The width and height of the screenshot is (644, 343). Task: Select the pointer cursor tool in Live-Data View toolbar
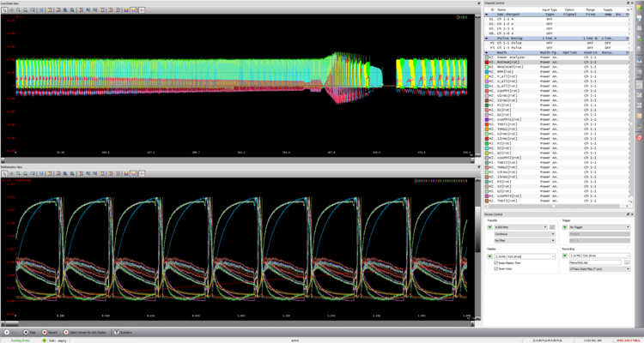(4, 9)
